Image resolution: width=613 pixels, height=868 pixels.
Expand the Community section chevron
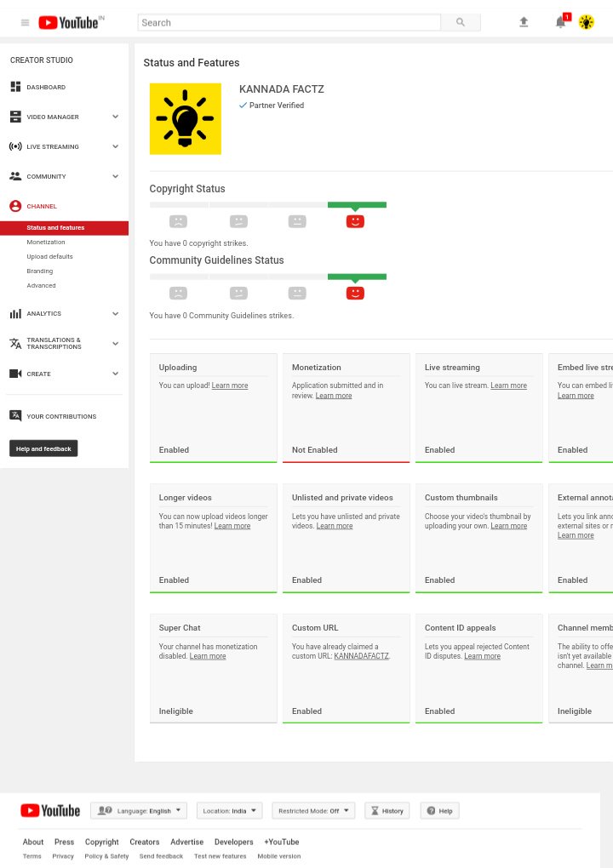(x=115, y=177)
